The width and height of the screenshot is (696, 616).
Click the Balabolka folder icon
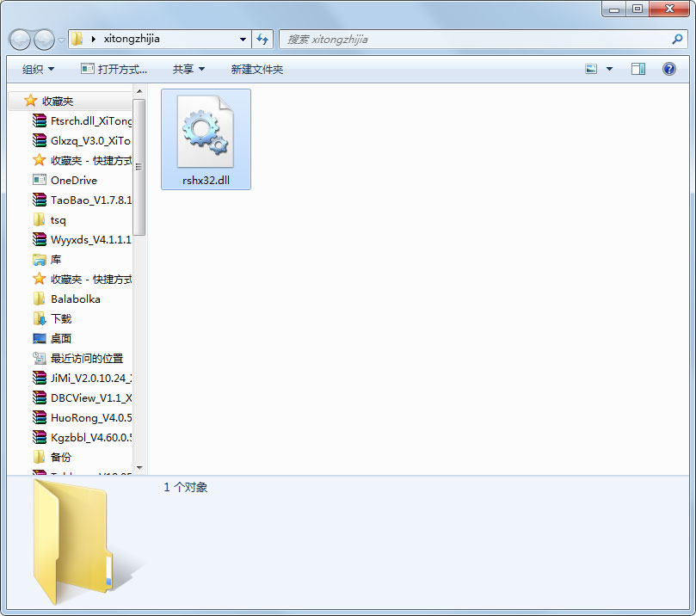pos(40,299)
